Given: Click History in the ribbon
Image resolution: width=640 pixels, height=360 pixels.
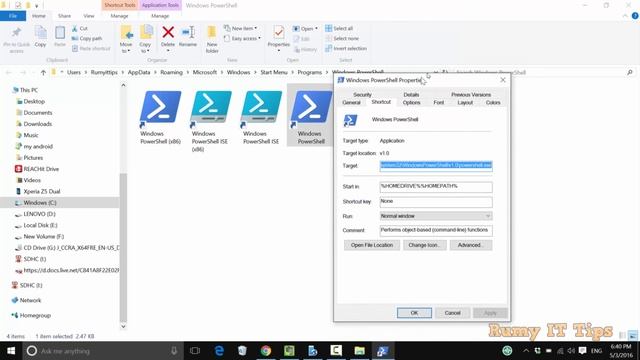Looking at the screenshot, I should [305, 49].
